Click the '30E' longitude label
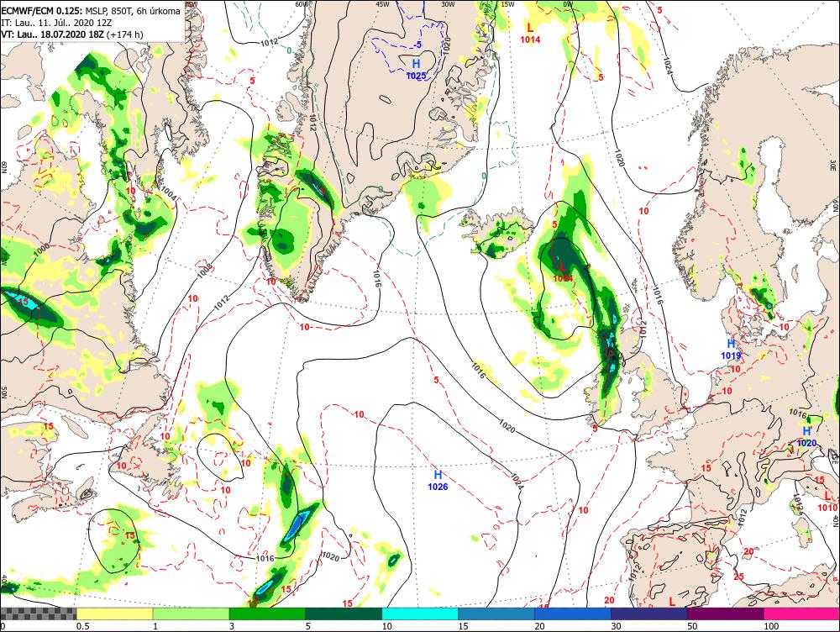Viewport: 840px width, 632px height. 834,164
